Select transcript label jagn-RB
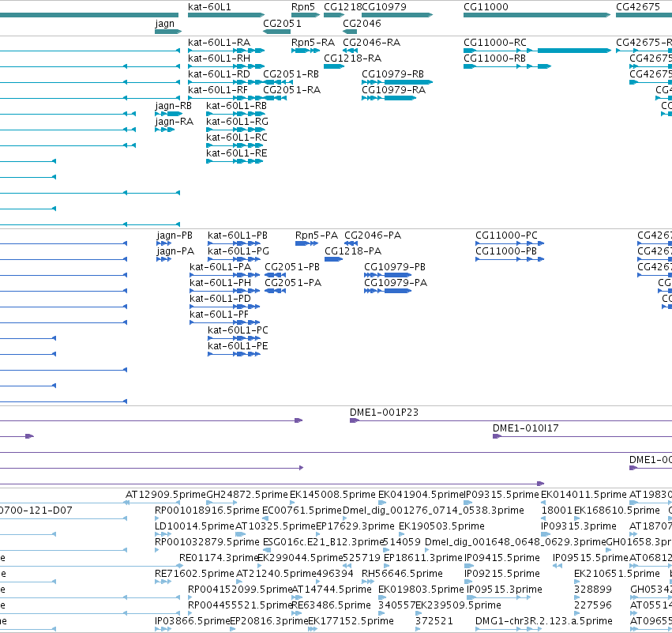 (173, 106)
